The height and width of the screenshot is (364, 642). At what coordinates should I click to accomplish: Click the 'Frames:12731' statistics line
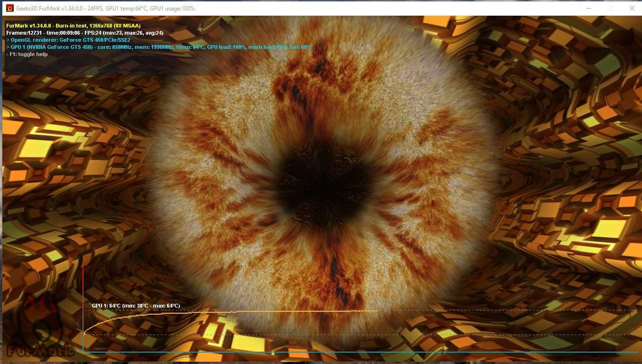tap(85, 33)
